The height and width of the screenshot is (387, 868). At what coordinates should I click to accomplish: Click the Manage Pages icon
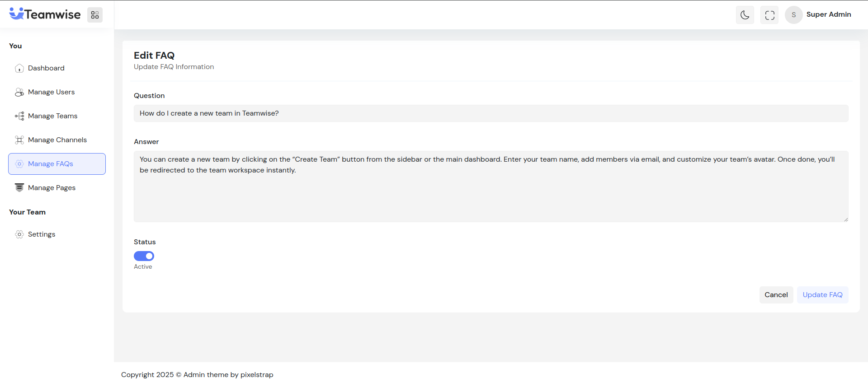click(x=19, y=188)
